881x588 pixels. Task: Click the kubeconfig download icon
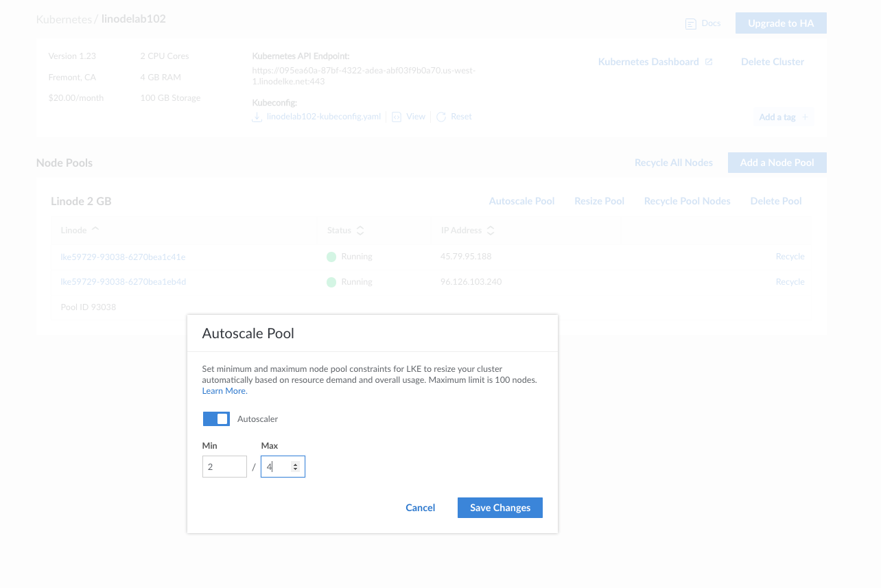[x=257, y=117]
